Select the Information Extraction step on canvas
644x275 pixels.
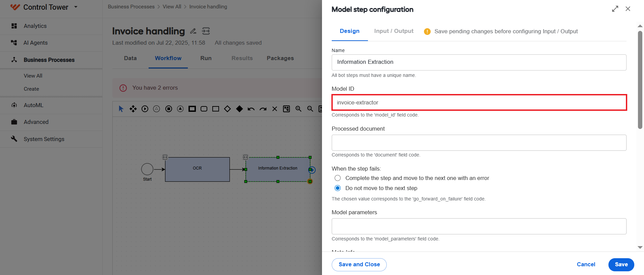278,170
